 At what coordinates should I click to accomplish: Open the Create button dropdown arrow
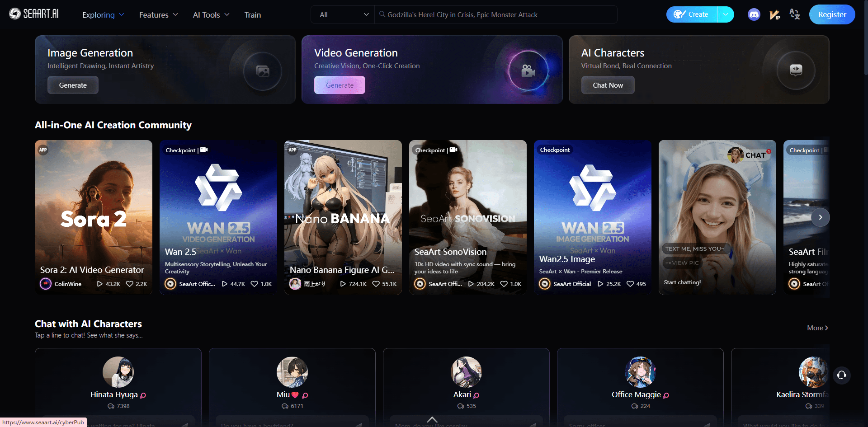[726, 14]
